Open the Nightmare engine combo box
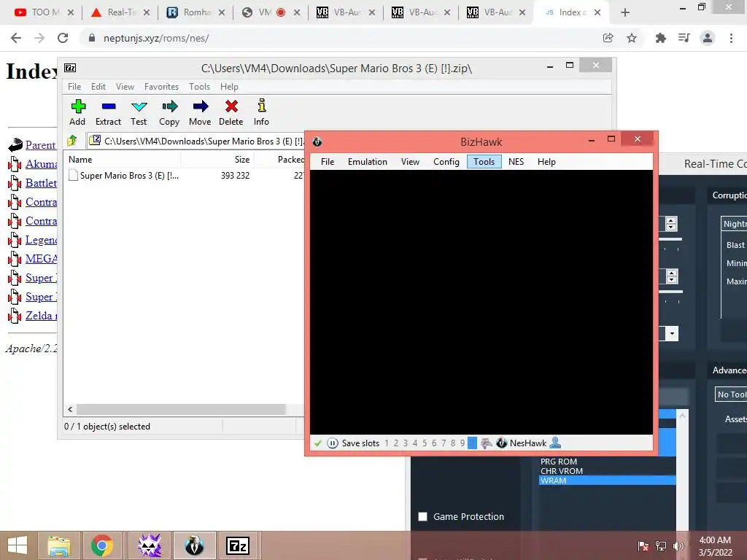The height and width of the screenshot is (560, 747). coord(734,224)
